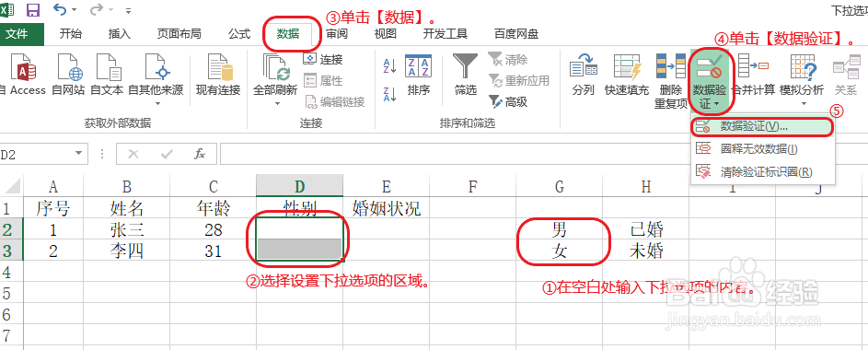The height and width of the screenshot is (350, 868).
Task: Click the 属性 properties button
Action: point(324,80)
